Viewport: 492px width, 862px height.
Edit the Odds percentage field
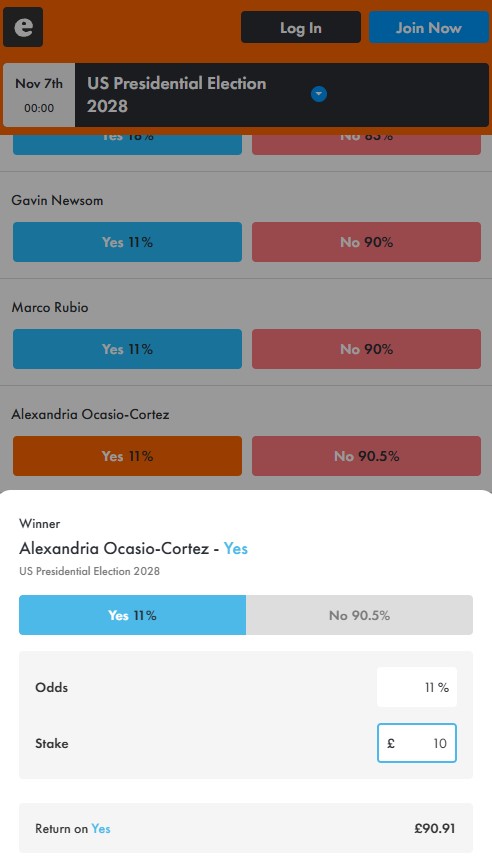click(417, 687)
